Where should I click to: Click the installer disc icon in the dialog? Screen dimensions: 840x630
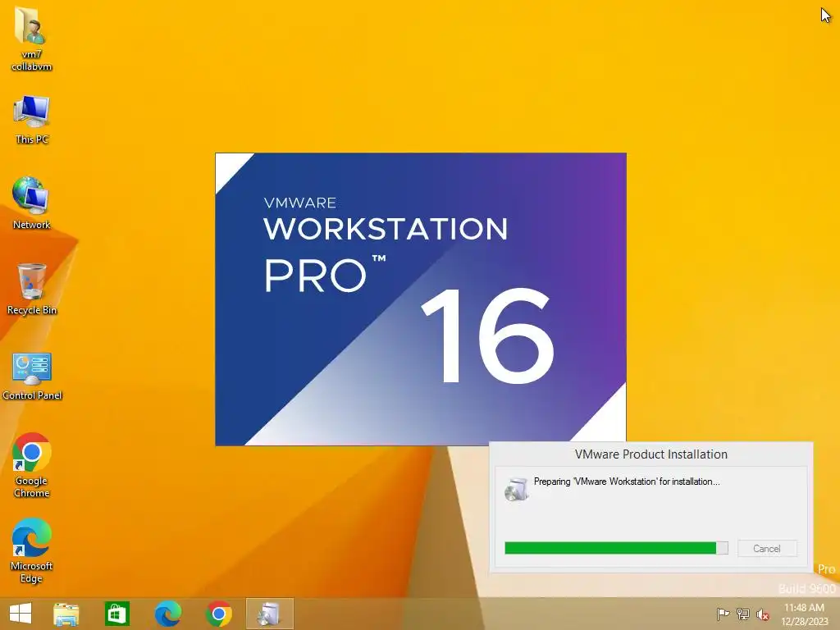pos(517,489)
